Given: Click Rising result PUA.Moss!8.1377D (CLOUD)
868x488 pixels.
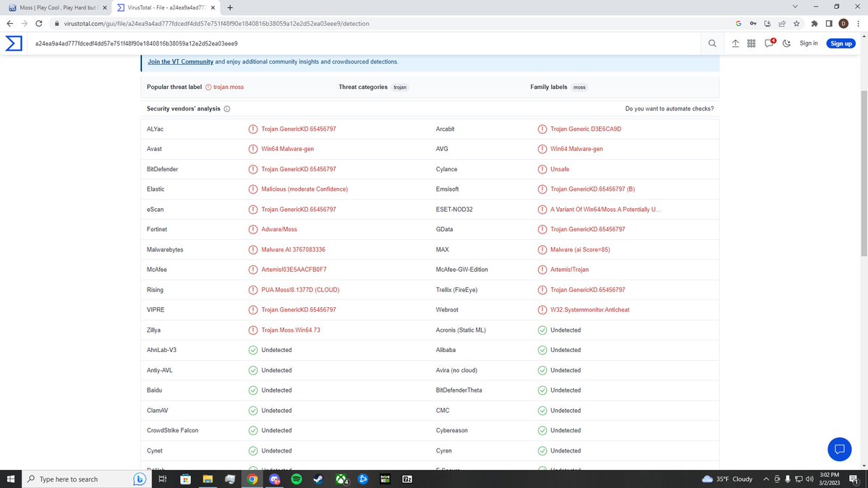Looking at the screenshot, I should coord(300,290).
